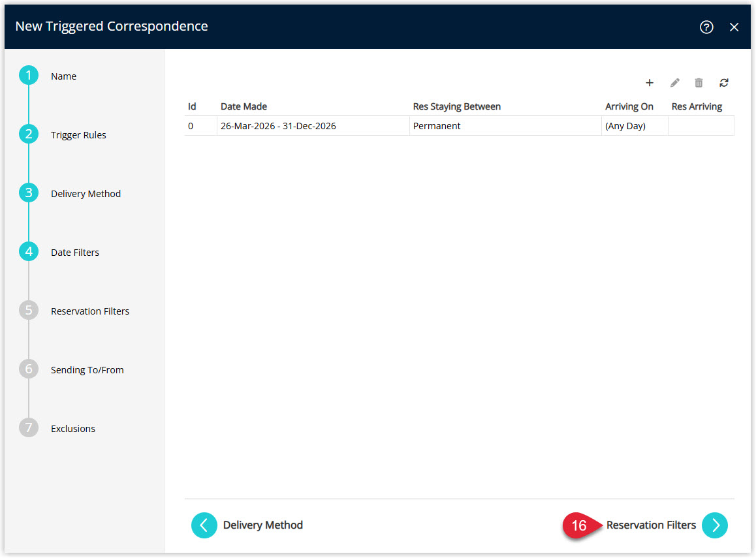
Task: Sort by Date Made column header
Action: pos(244,106)
